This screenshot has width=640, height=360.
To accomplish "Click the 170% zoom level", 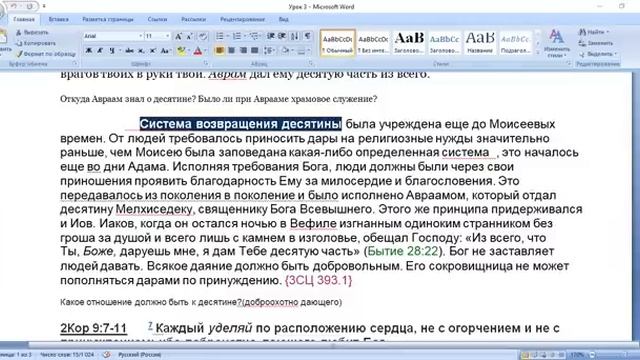I will (x=577, y=355).
